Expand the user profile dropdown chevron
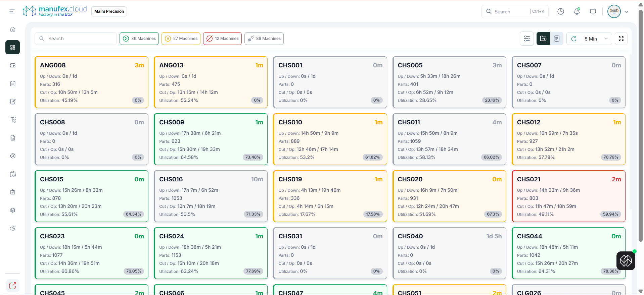644x295 pixels. (x=626, y=11)
